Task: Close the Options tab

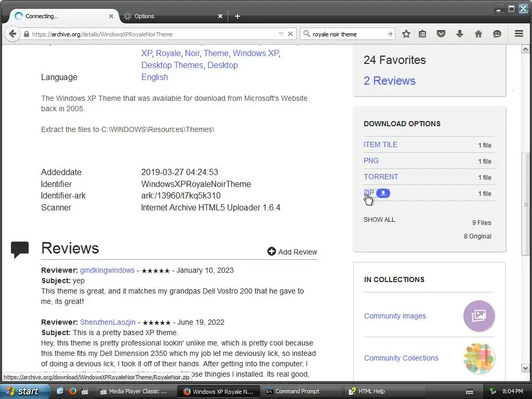Action: (x=220, y=16)
